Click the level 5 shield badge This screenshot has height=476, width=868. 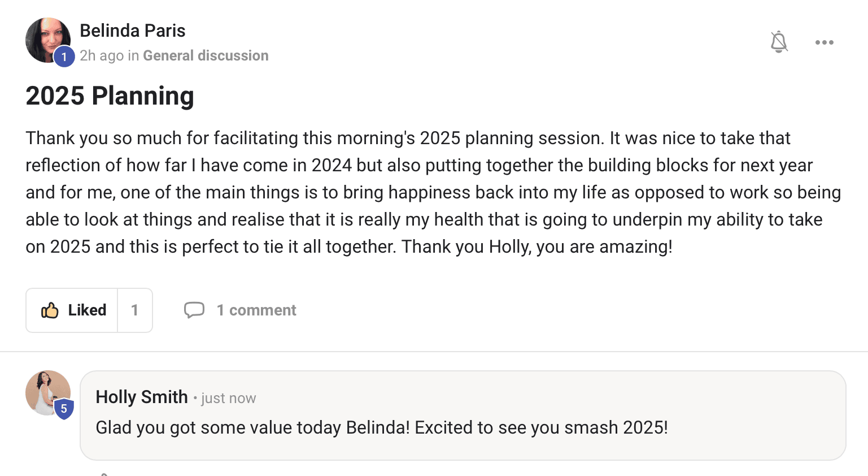click(64, 409)
